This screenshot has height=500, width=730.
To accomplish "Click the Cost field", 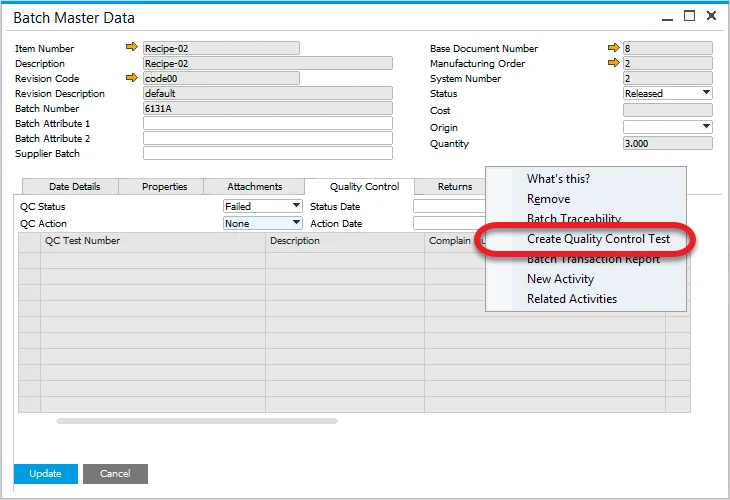I will pyautogui.click(x=668, y=110).
